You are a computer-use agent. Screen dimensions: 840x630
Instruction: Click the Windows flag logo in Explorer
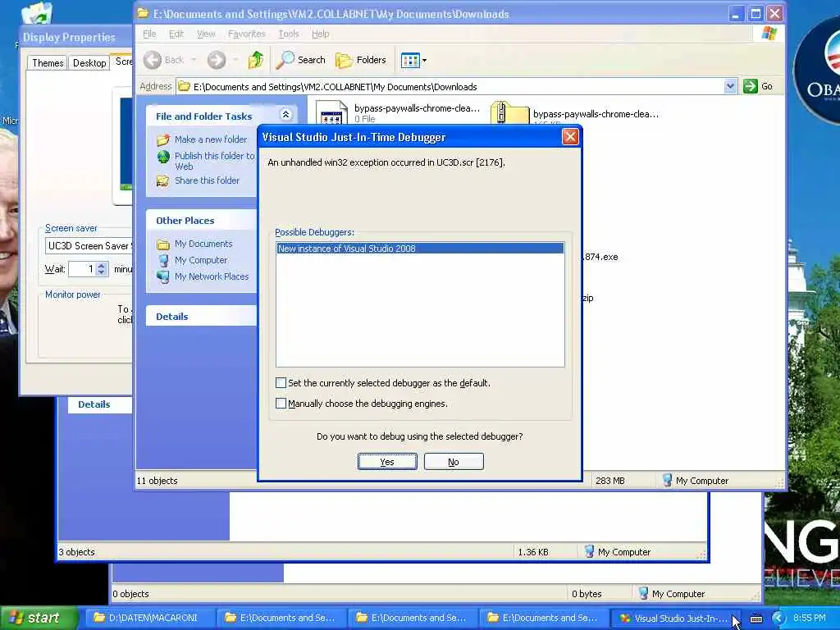click(x=769, y=34)
